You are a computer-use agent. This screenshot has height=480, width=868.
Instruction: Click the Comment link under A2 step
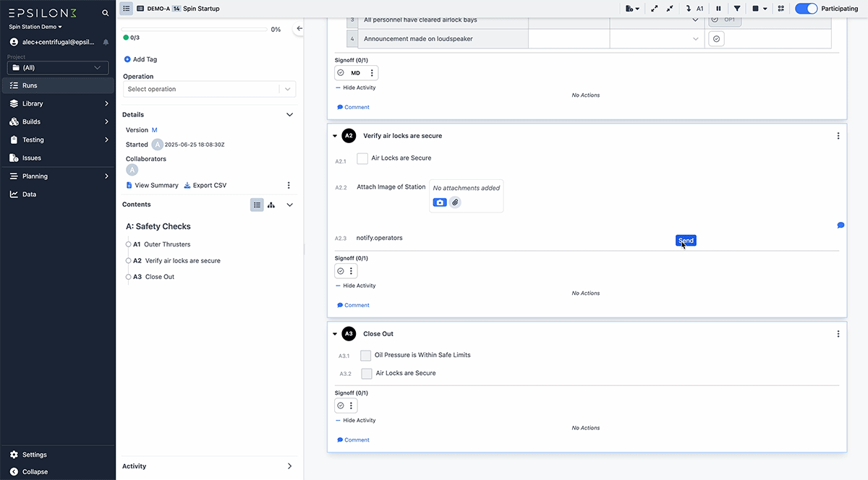[353, 305]
